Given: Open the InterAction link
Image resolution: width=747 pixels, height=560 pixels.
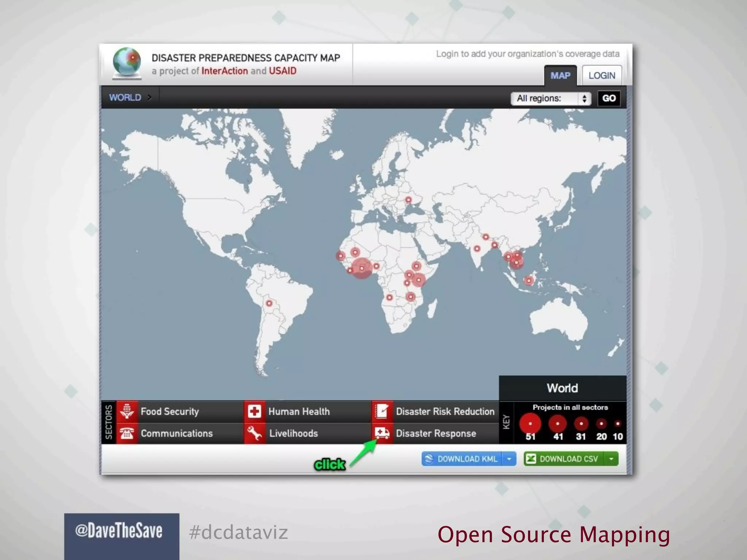Looking at the screenshot, I should 225,71.
